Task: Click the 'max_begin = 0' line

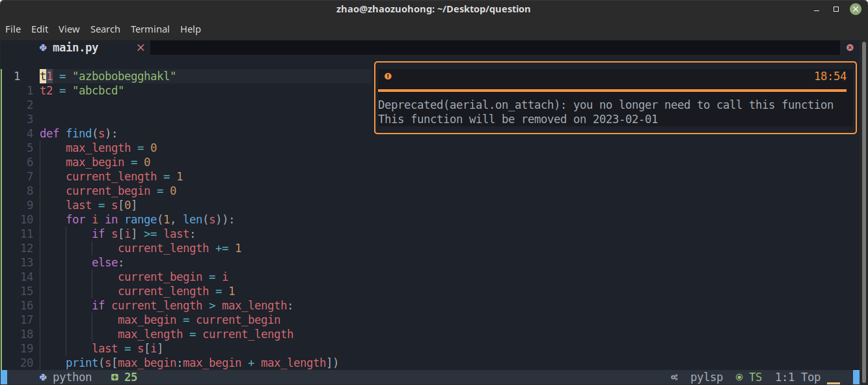Action: click(108, 162)
